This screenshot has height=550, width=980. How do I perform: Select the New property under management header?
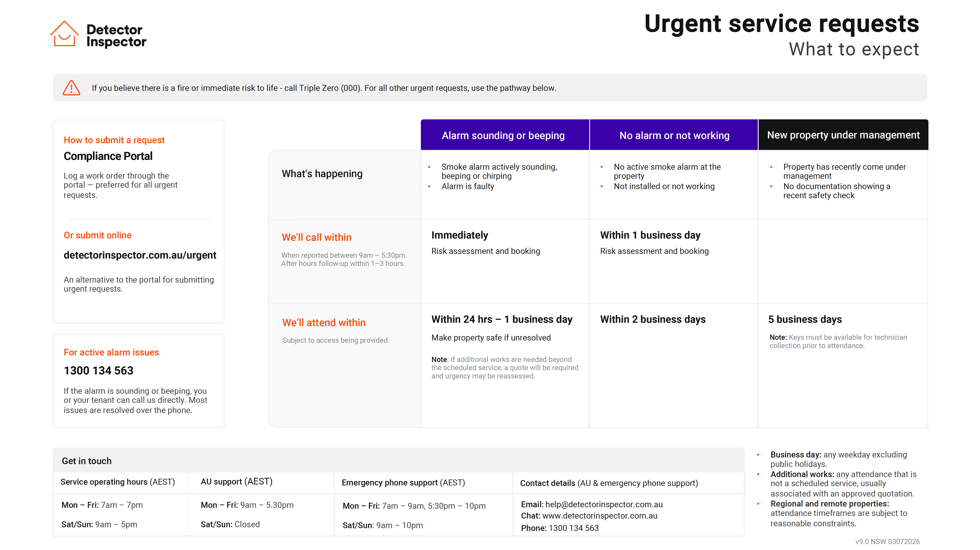(x=843, y=135)
